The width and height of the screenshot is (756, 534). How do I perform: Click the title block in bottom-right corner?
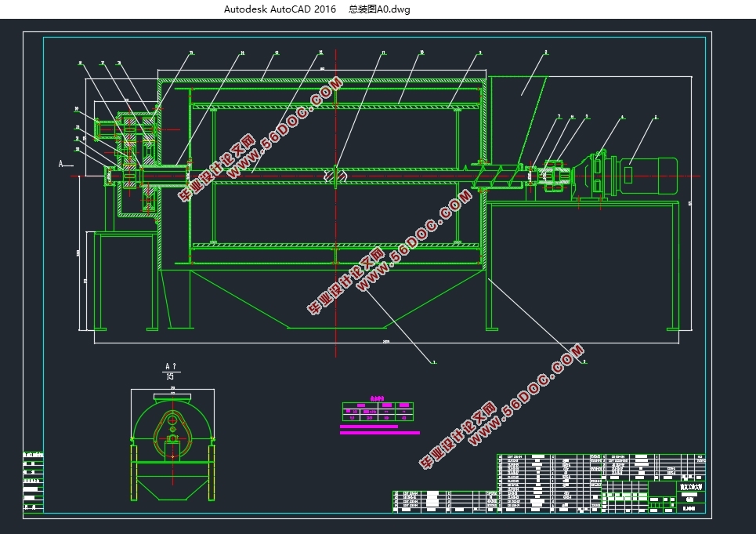[x=653, y=496]
